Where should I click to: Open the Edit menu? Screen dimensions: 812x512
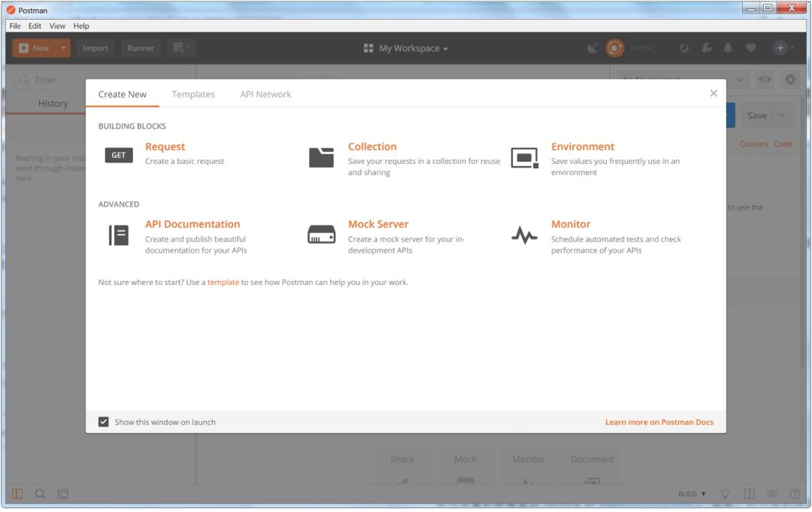(35, 26)
